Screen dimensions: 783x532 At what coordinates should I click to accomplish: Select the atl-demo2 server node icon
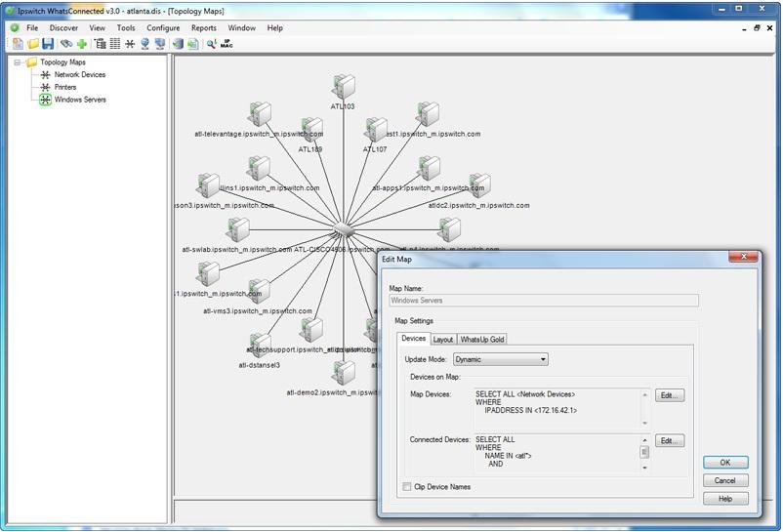point(344,373)
